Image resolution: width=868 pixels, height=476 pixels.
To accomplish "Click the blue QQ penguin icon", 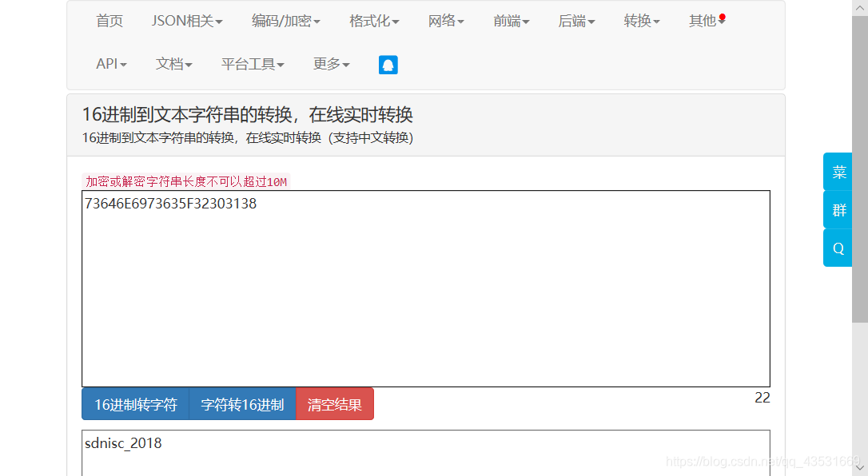I will pyautogui.click(x=388, y=65).
